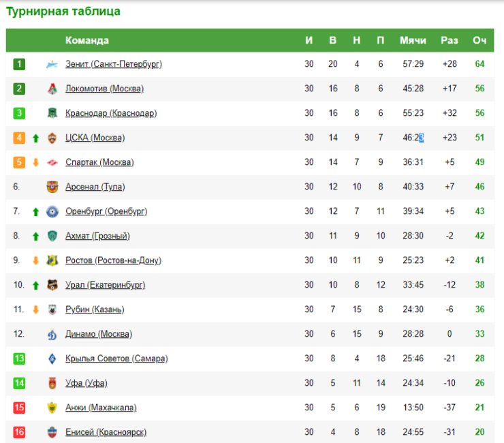The width and height of the screenshot is (504, 443).
Task: Click the red position badge 16
Action: (x=19, y=432)
